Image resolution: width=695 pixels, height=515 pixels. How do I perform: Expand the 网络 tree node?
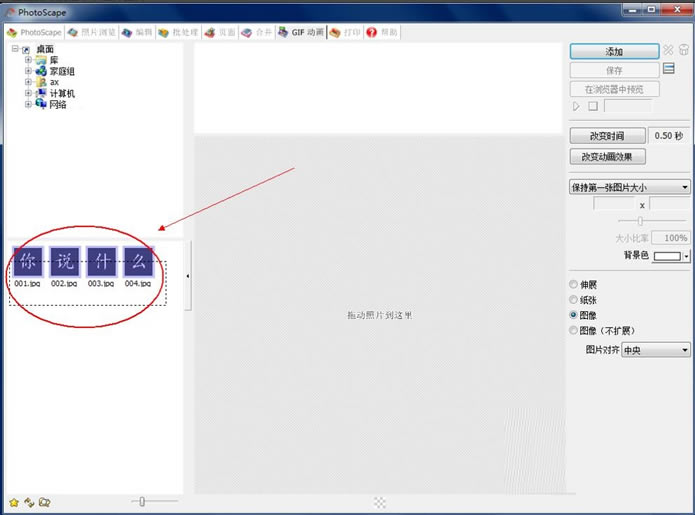tap(28, 104)
